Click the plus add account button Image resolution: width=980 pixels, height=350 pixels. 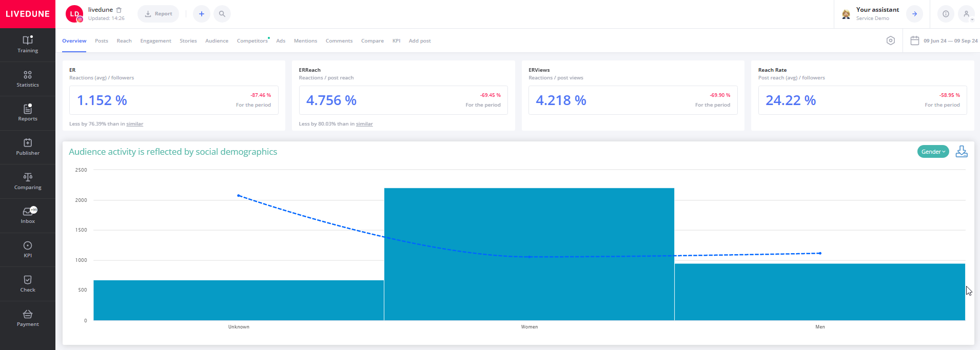click(x=202, y=14)
